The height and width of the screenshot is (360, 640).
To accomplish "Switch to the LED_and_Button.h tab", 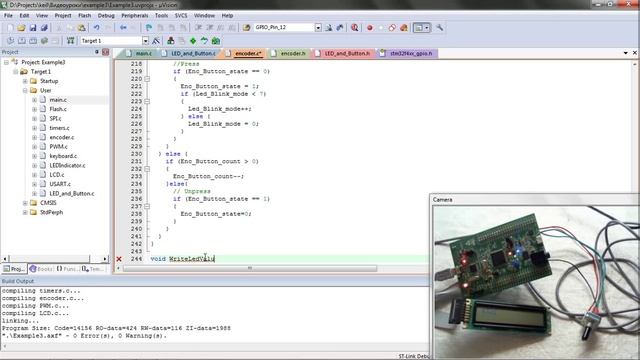I will pos(343,53).
